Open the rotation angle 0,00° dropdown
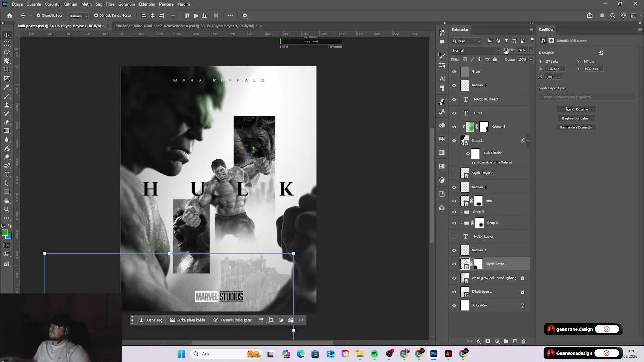Screen dimensions: 644x362 [559, 77]
